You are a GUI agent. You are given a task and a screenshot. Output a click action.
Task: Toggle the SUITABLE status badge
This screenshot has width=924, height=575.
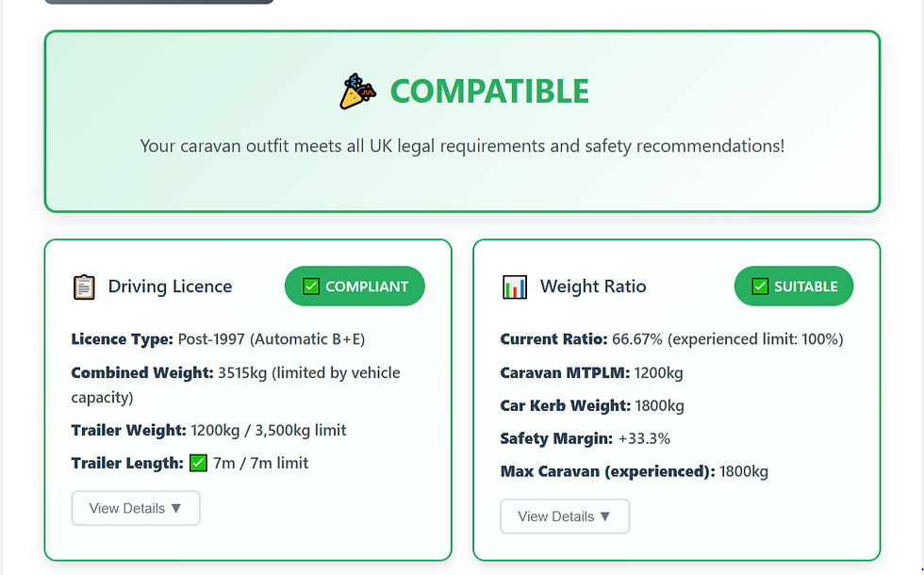click(794, 286)
